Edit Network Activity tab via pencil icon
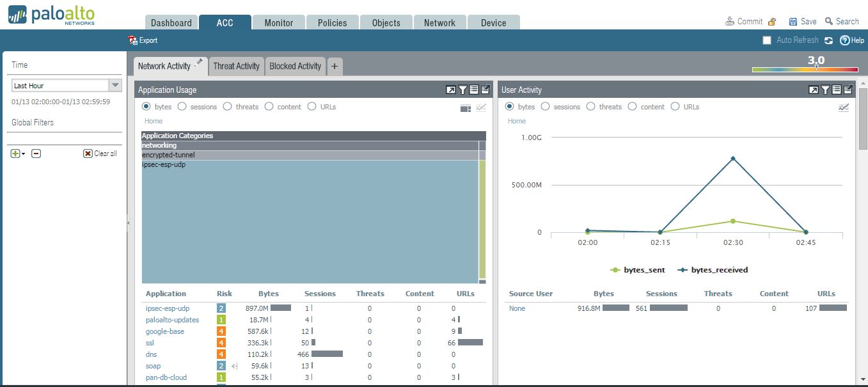Viewport: 868px width, 387px height. tap(200, 62)
